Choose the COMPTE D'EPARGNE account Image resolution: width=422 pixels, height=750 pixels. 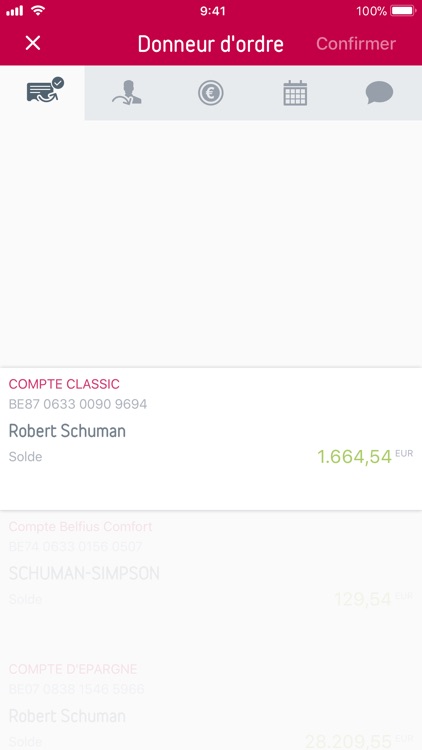[211, 701]
